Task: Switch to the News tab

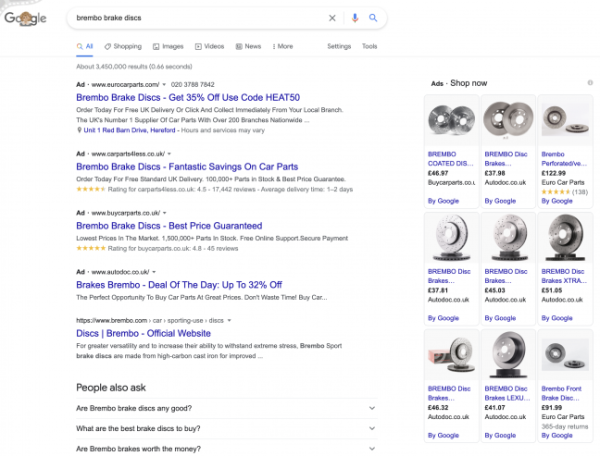Action: pyautogui.click(x=248, y=46)
